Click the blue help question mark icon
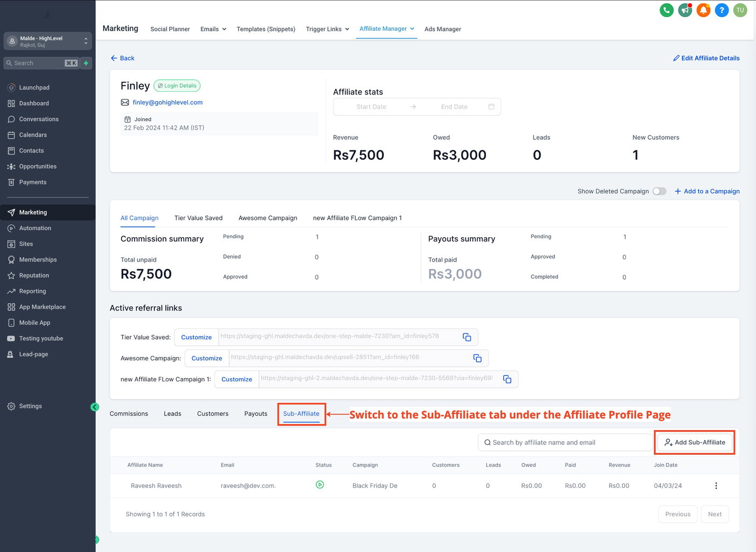The height and width of the screenshot is (552, 756). 721,10
